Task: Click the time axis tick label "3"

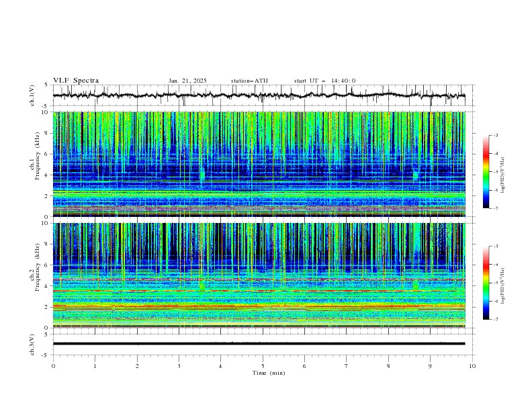Action: click(179, 366)
